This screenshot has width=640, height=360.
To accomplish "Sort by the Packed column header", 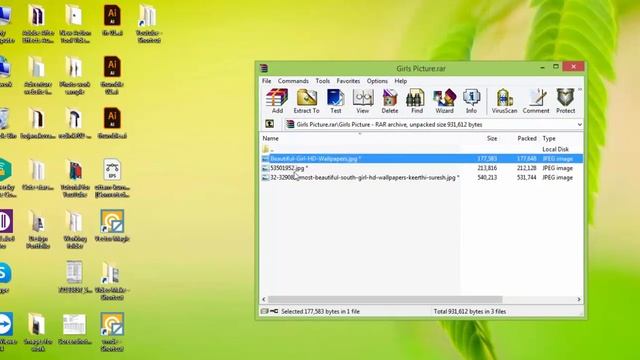I will click(527, 139).
